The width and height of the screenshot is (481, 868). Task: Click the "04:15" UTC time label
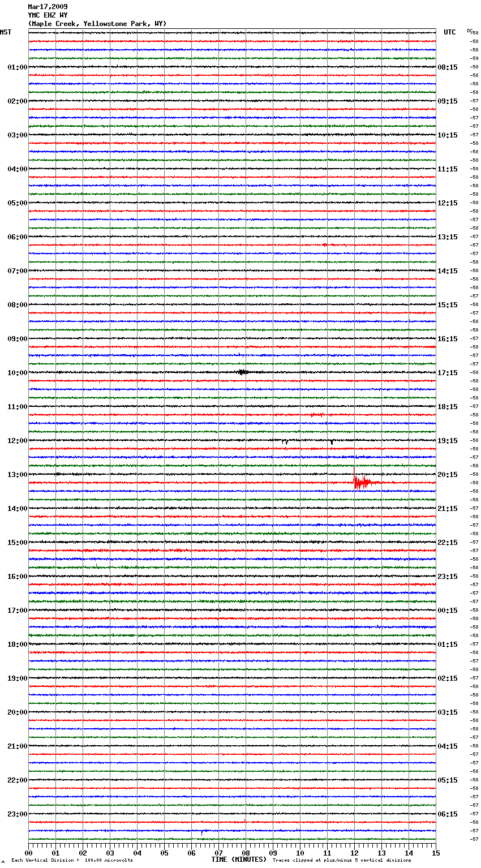[x=448, y=746]
